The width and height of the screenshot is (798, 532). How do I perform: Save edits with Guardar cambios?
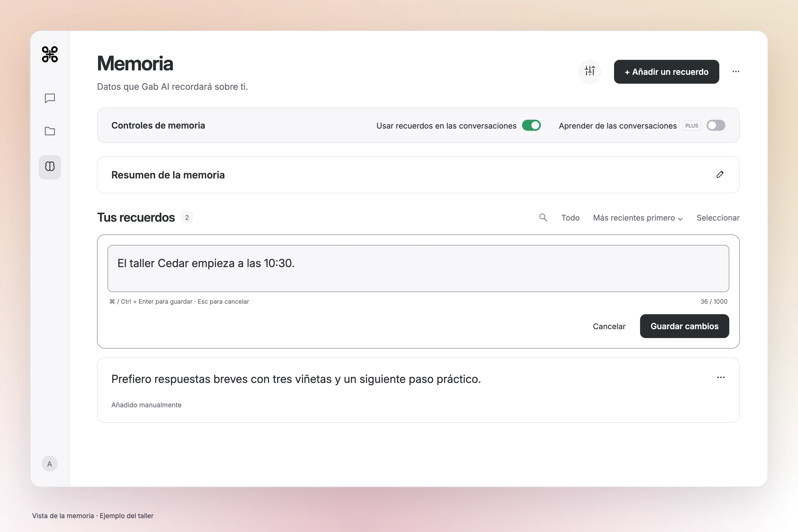pos(684,326)
